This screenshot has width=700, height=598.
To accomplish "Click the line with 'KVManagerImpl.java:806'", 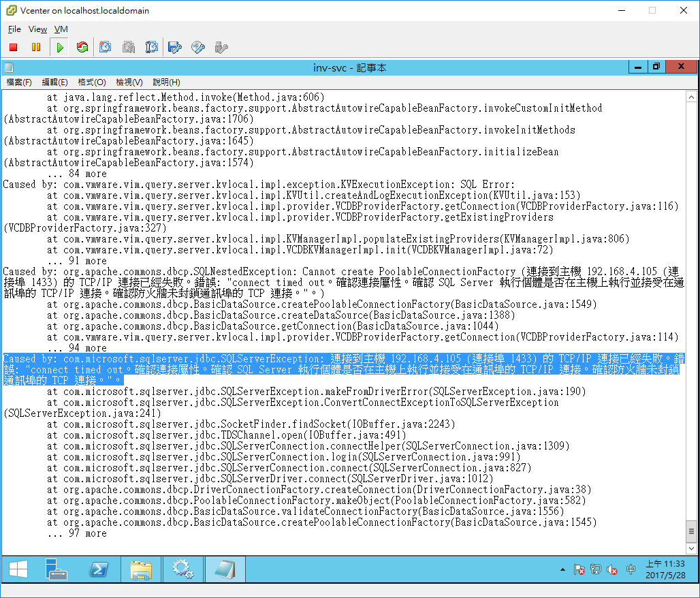I will 338,239.
